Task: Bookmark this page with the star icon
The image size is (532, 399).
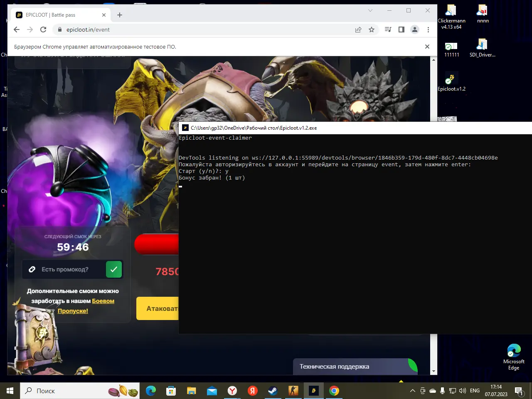Action: [x=372, y=30]
